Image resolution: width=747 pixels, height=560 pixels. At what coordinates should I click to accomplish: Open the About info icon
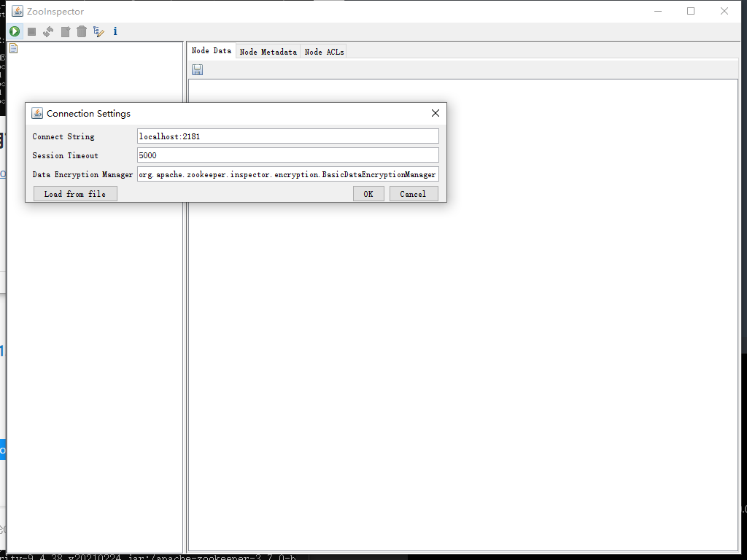point(115,31)
